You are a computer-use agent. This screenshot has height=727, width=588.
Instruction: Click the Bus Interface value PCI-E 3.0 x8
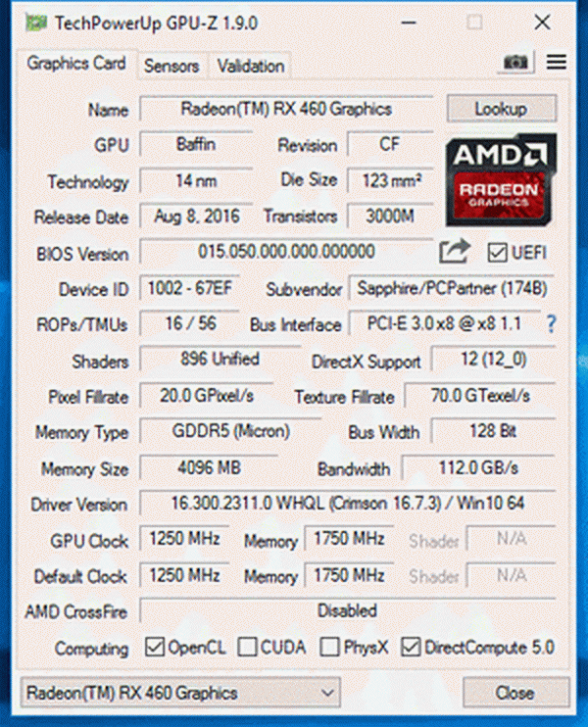pyautogui.click(x=444, y=323)
